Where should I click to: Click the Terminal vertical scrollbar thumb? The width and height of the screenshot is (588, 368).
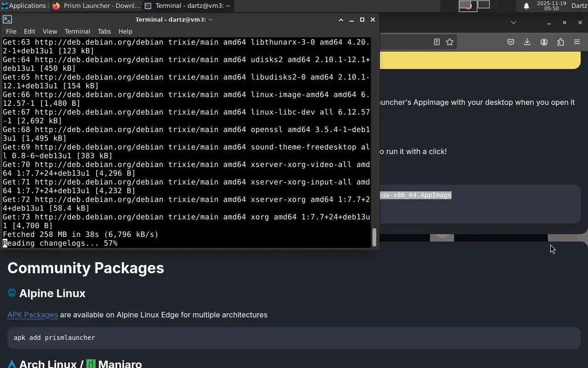(x=374, y=237)
